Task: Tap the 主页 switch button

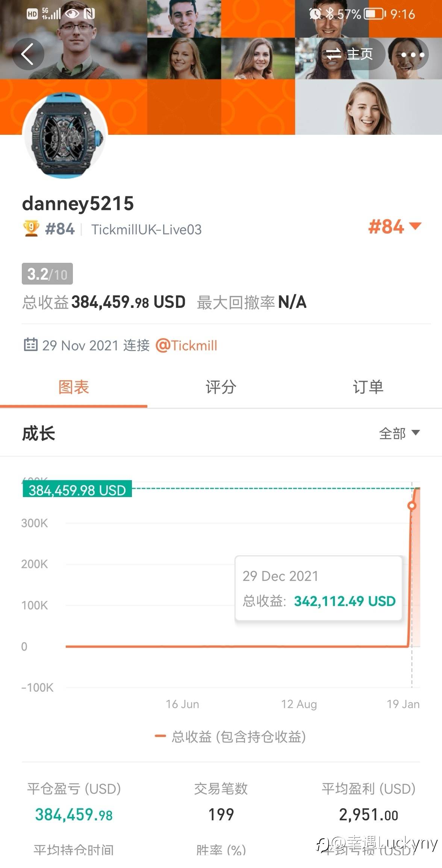Action: point(350,54)
